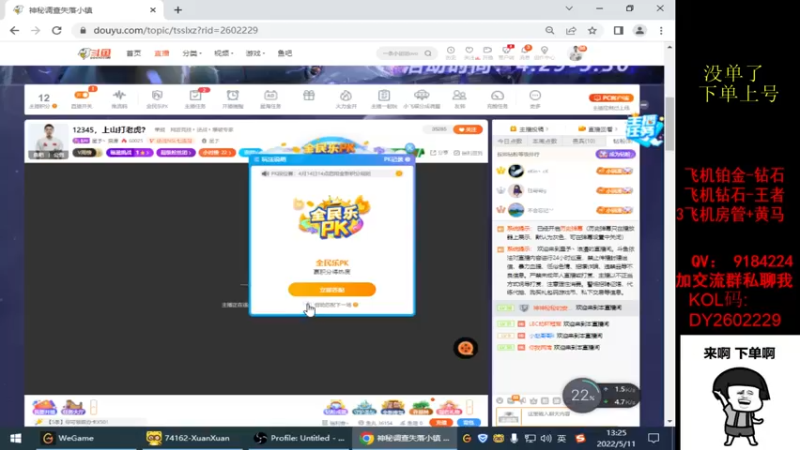Viewport: 800px width, 450px height.
Task: Expand the 分类 dropdown in site nav
Action: point(192,53)
